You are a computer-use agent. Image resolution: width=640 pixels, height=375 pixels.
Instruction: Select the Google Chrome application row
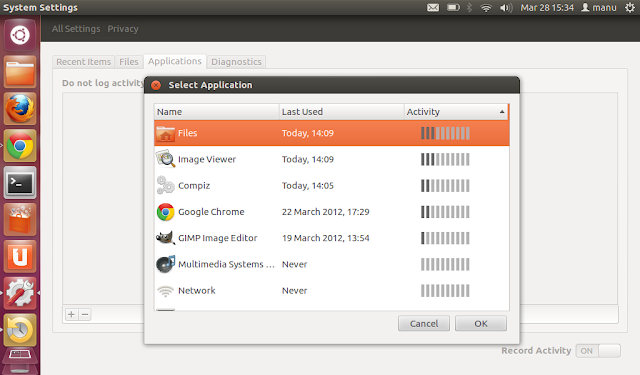(x=331, y=212)
